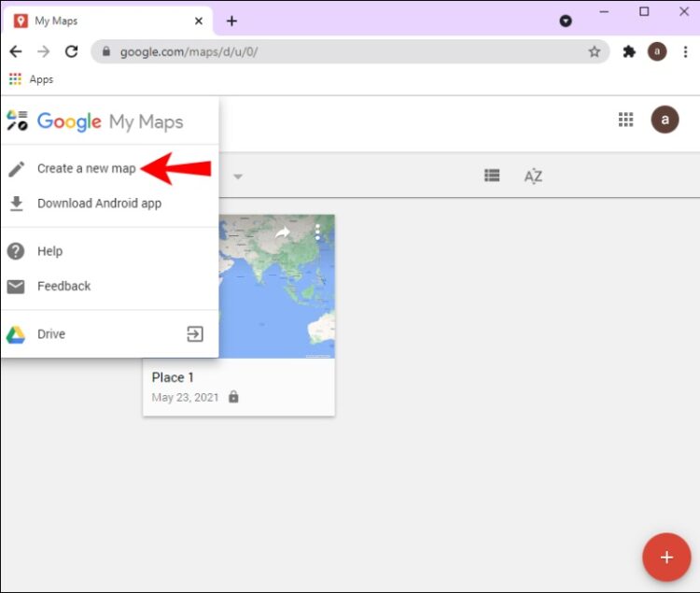The image size is (700, 593).
Task: Select the Drive menu entry
Action: [x=110, y=334]
